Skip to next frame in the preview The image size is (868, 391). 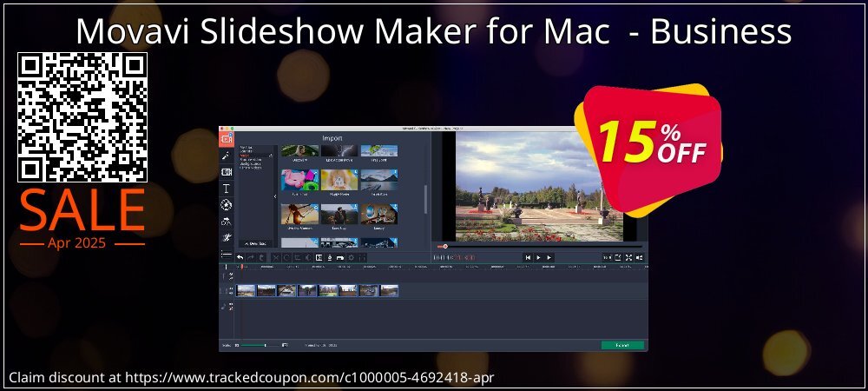tap(549, 257)
